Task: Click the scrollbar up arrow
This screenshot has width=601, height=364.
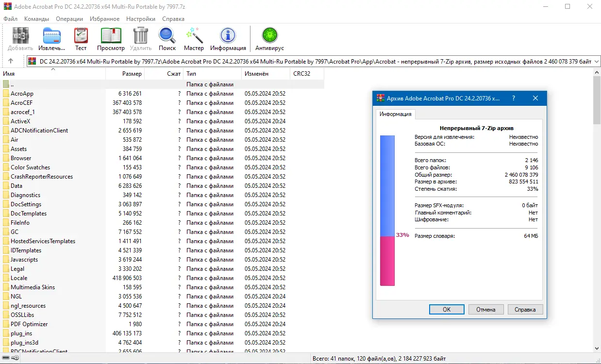Action: pos(597,72)
